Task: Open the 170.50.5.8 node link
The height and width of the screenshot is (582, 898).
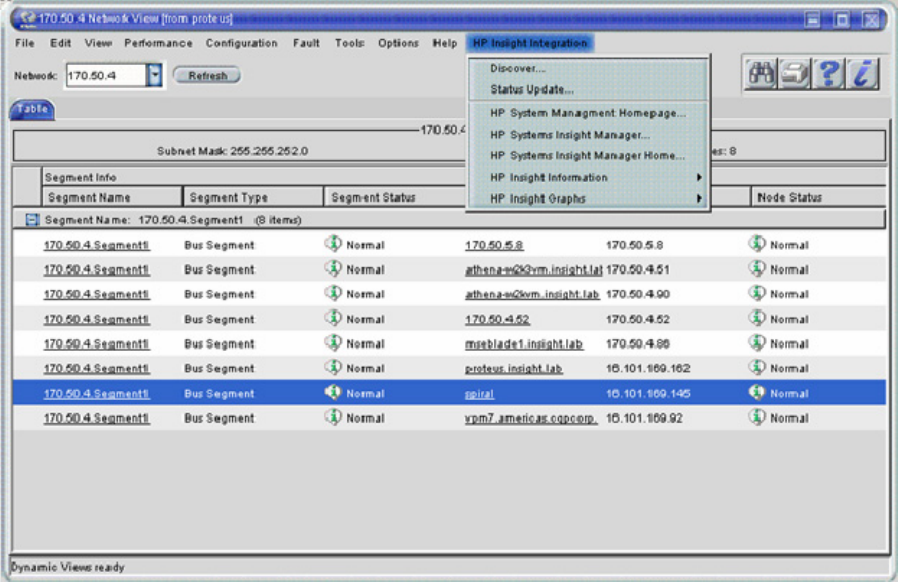Action: (x=494, y=245)
